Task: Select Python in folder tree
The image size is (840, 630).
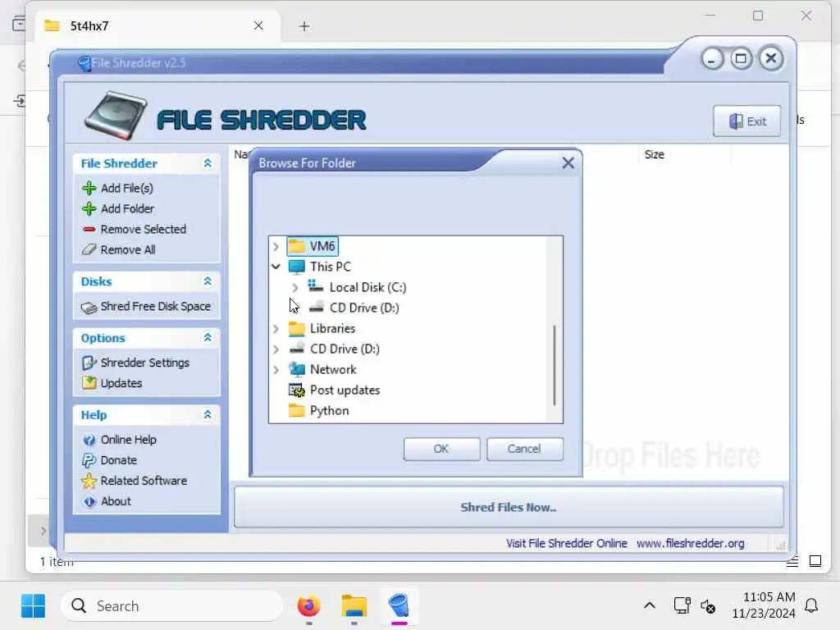Action: point(329,410)
